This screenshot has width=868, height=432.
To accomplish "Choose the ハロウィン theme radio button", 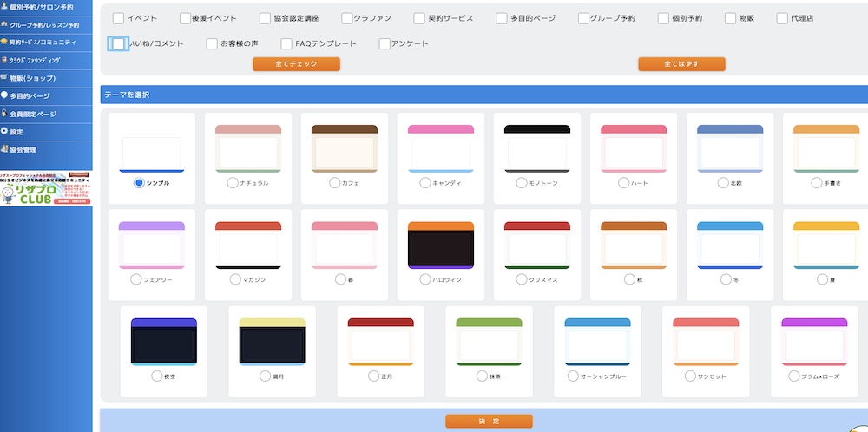I will (x=425, y=279).
